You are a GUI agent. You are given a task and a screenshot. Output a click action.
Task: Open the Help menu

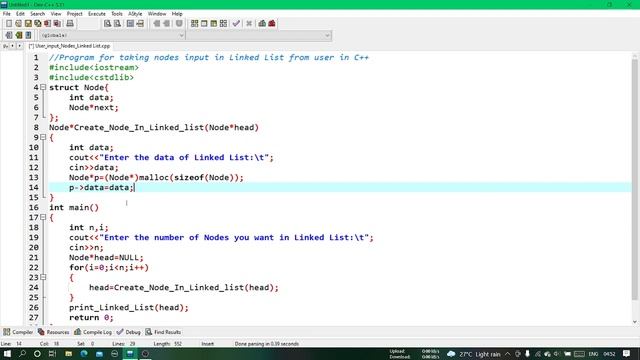(177, 14)
